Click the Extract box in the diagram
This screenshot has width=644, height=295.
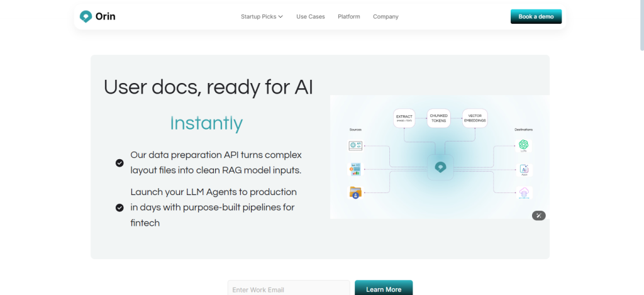point(404,118)
